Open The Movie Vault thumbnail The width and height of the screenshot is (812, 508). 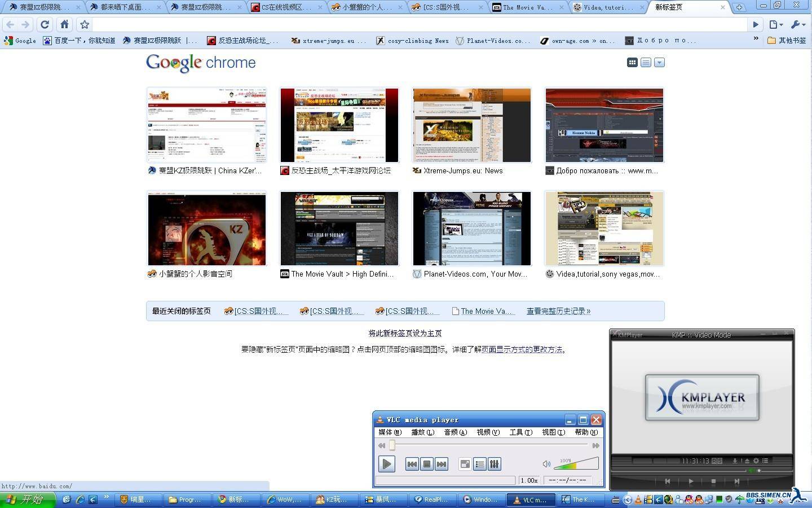pos(339,229)
